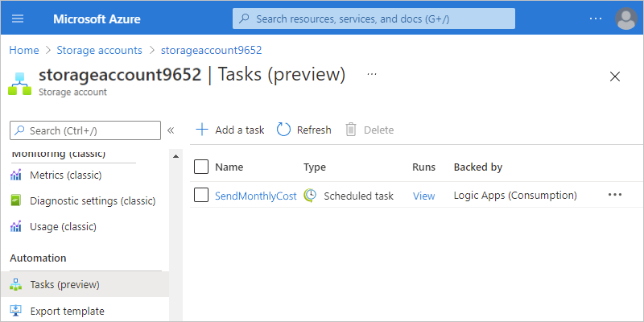Image resolution: width=644 pixels, height=322 pixels.
Task: Open ellipsis beside Tasks (preview) title
Action: click(372, 74)
